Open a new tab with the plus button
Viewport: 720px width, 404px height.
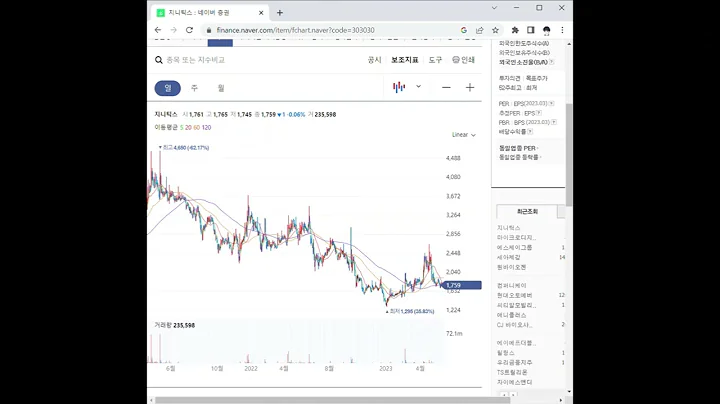tap(280, 13)
